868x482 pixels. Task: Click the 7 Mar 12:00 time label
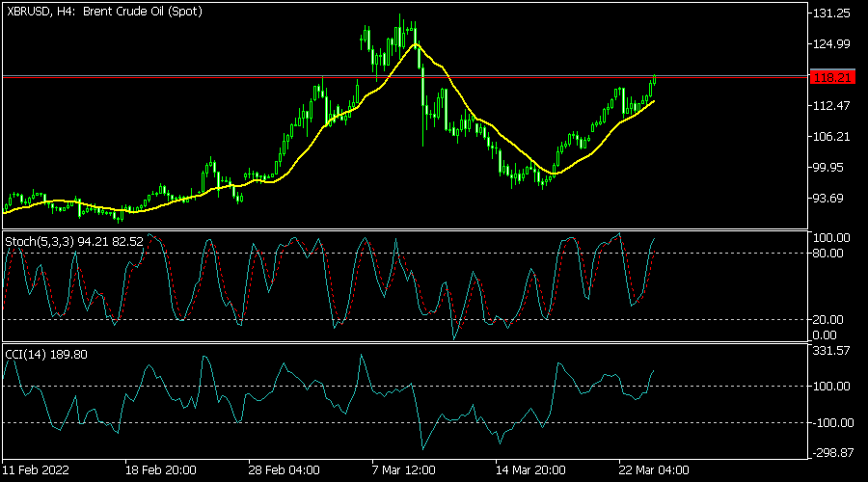(403, 470)
